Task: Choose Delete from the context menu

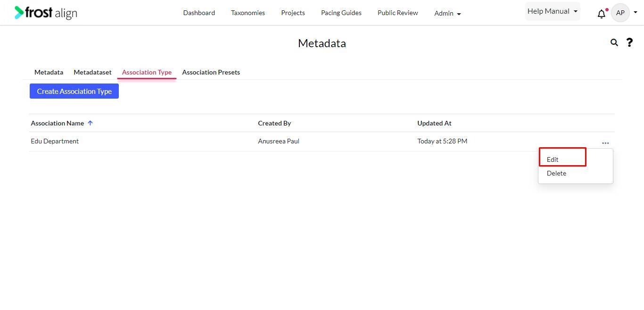Action: point(556,173)
